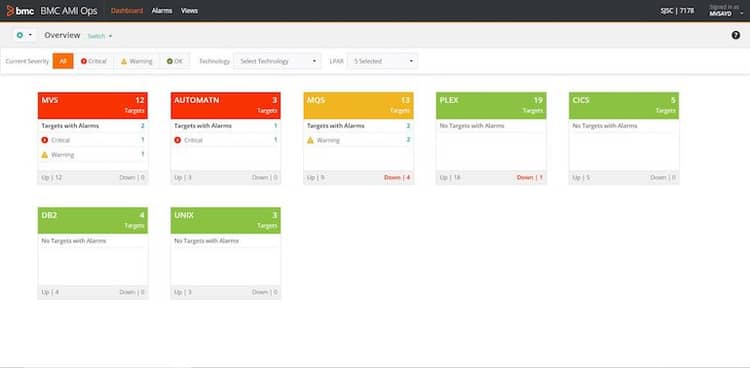Screen dimensions: 750x368
Task: Open the Views menu
Action: coord(189,11)
